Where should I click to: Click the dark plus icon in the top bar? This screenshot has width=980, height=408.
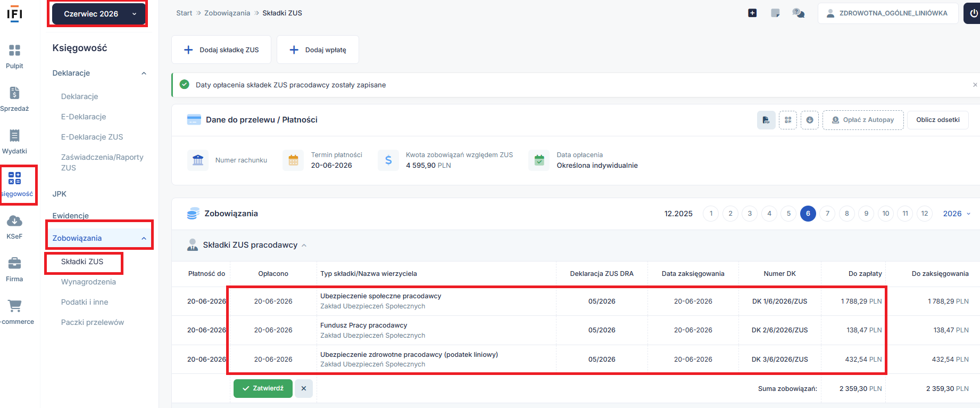(752, 13)
